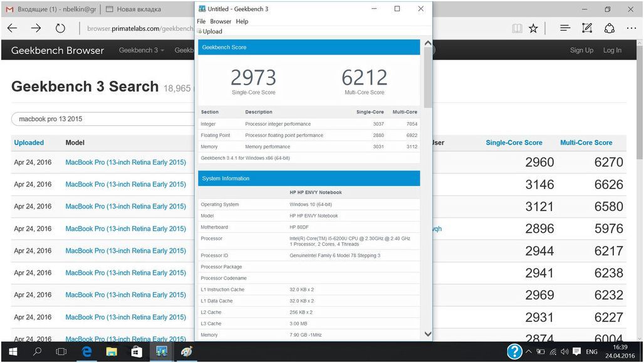Open the Edge Hub menu
Image resolution: width=644 pixels, height=363 pixels.
coord(565,28)
